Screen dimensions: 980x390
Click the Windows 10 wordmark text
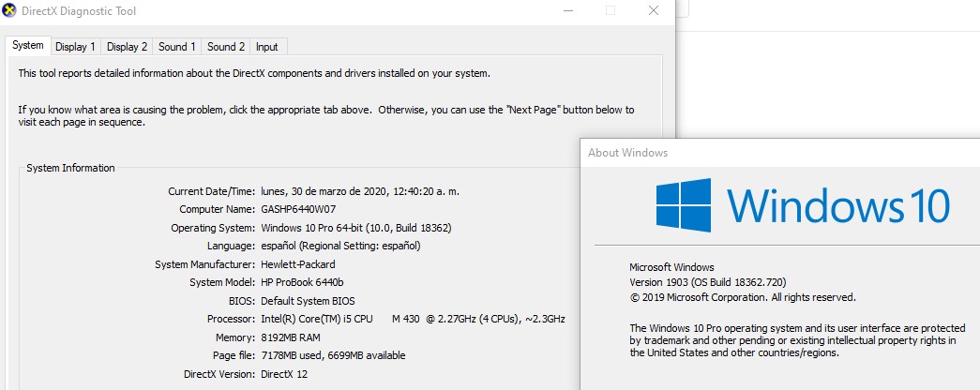pos(838,205)
